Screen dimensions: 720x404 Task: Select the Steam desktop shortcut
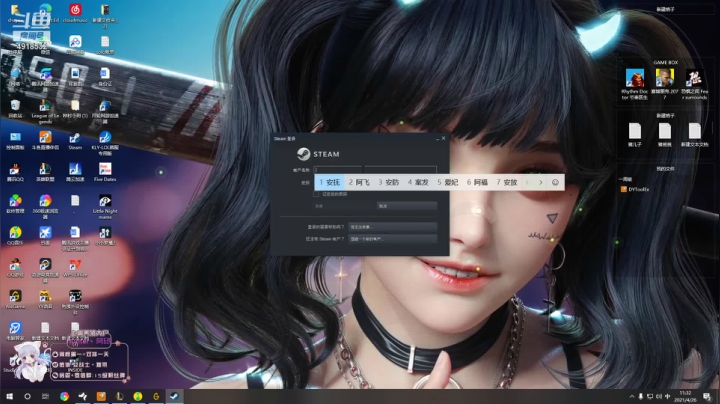(x=75, y=141)
